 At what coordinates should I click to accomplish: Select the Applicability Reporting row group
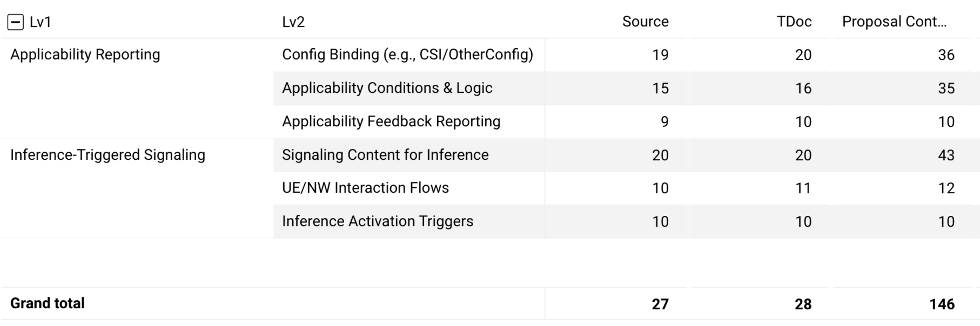tap(85, 55)
